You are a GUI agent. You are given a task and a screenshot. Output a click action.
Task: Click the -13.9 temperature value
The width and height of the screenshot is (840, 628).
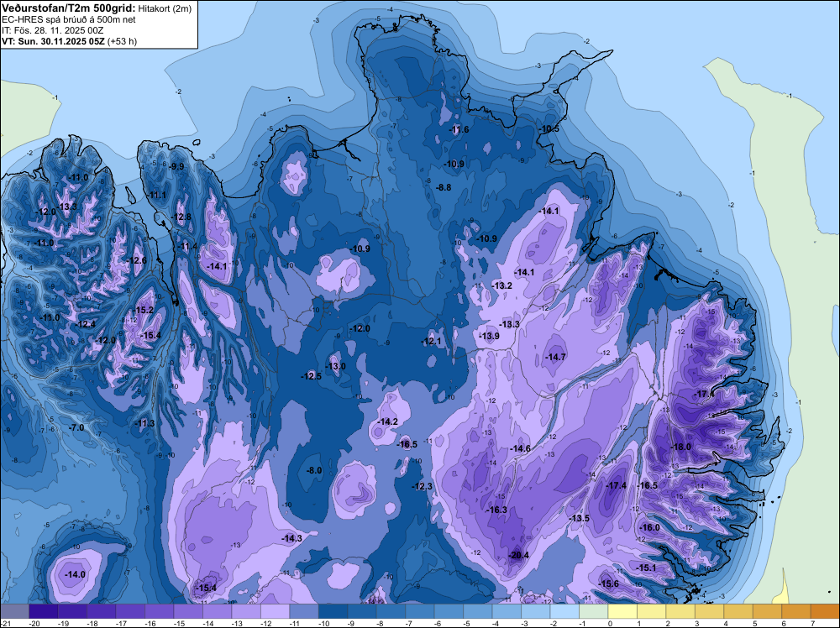(489, 336)
